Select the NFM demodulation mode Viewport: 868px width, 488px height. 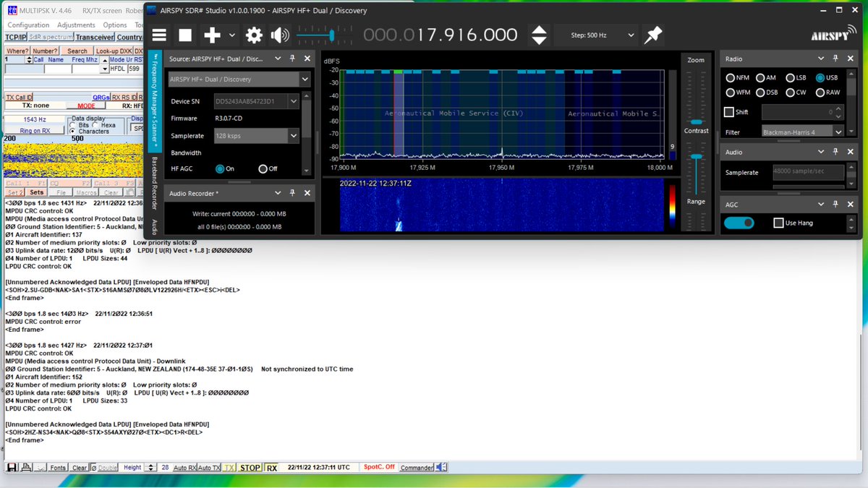click(729, 78)
